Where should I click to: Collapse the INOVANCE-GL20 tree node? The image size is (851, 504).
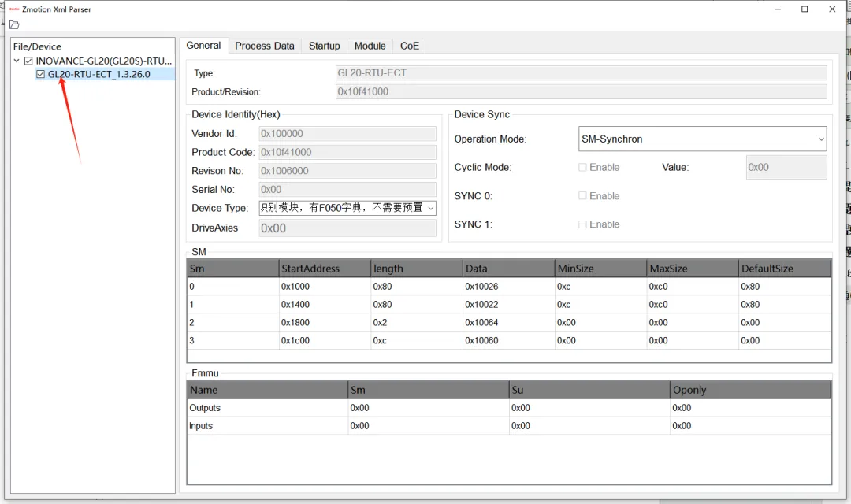(x=17, y=61)
